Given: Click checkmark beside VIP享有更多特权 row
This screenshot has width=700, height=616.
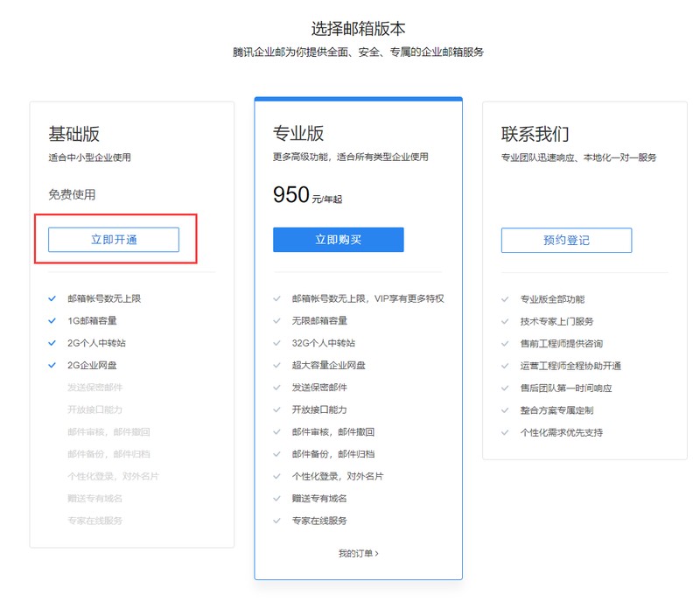Looking at the screenshot, I should click(276, 298).
